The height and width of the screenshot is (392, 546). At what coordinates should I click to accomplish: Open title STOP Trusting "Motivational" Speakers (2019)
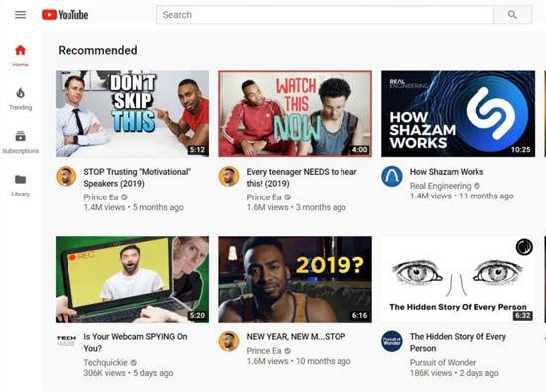137,178
